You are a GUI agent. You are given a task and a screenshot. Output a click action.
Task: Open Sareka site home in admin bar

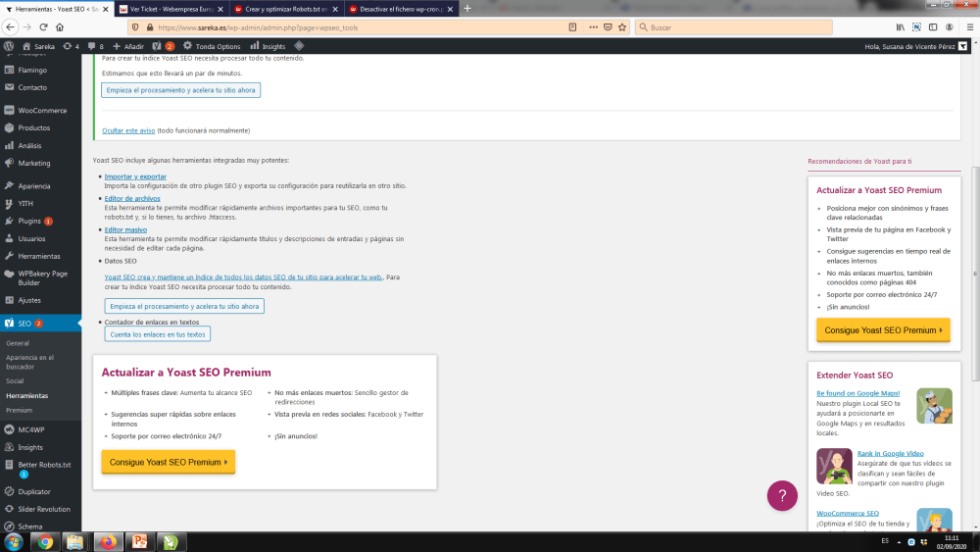tap(39, 46)
